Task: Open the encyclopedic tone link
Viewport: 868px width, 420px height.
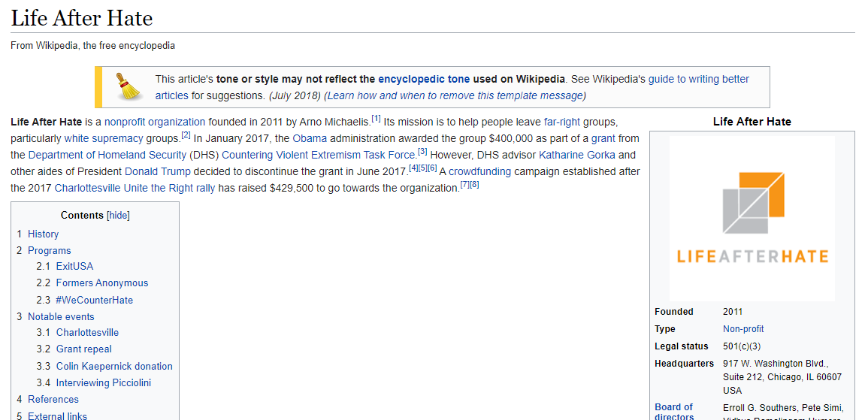Action: (424, 79)
